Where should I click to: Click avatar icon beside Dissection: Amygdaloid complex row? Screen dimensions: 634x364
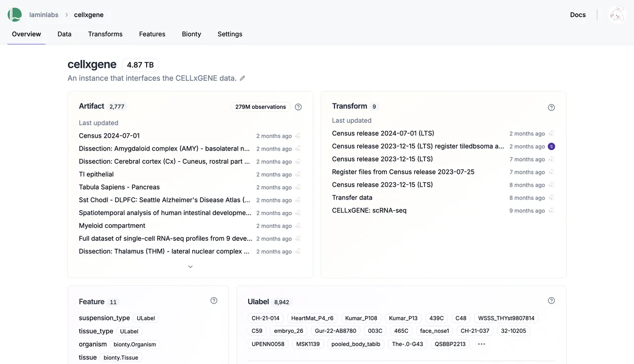click(x=298, y=149)
